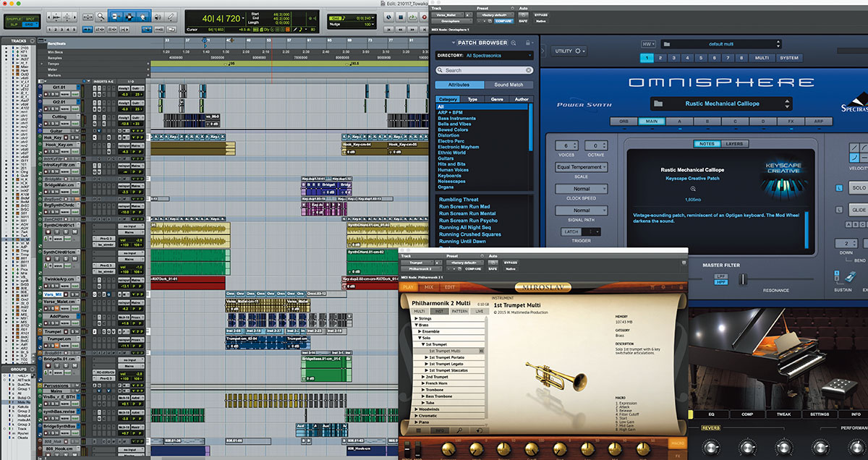Click the SYSTEM button in Omnisphere
868x460 pixels.
789,57
